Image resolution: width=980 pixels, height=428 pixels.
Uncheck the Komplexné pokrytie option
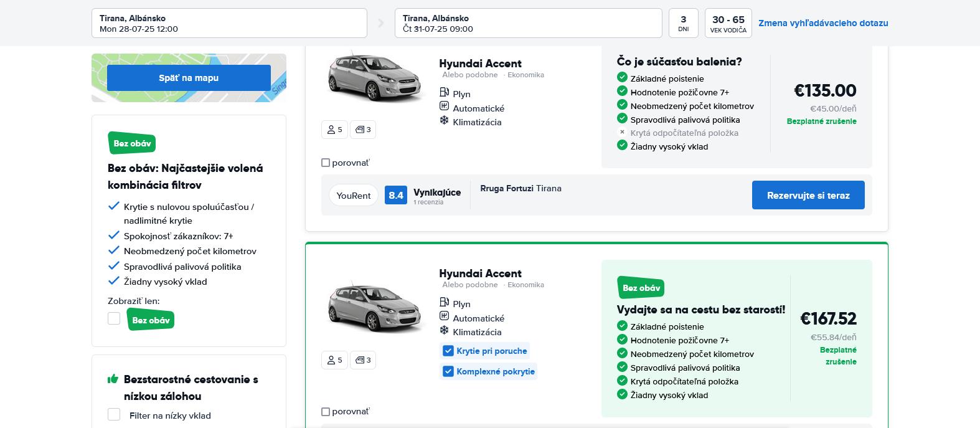[x=448, y=371]
